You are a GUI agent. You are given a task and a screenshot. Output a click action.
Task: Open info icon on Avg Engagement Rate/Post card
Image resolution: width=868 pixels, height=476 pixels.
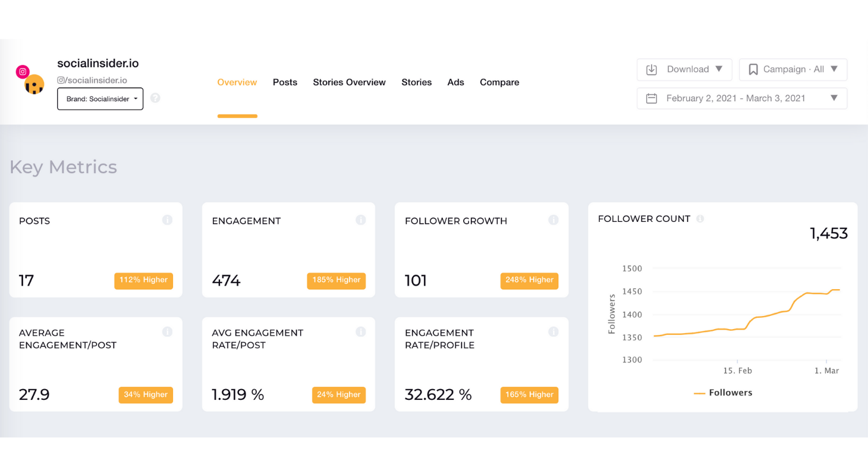tap(360, 331)
